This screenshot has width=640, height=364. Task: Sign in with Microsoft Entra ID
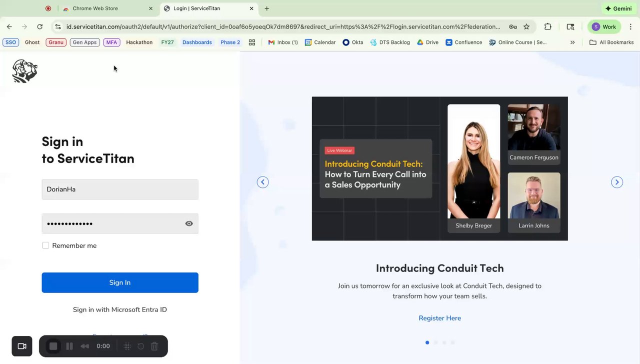pos(120,309)
